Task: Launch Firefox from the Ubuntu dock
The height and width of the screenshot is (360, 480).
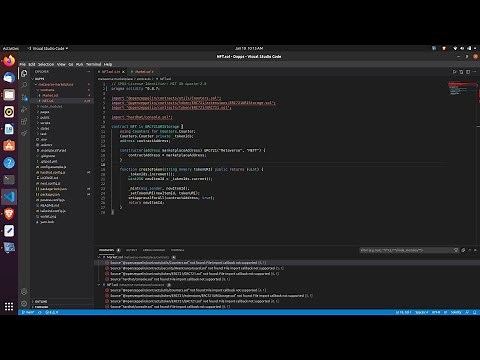Action: coord(9,61)
